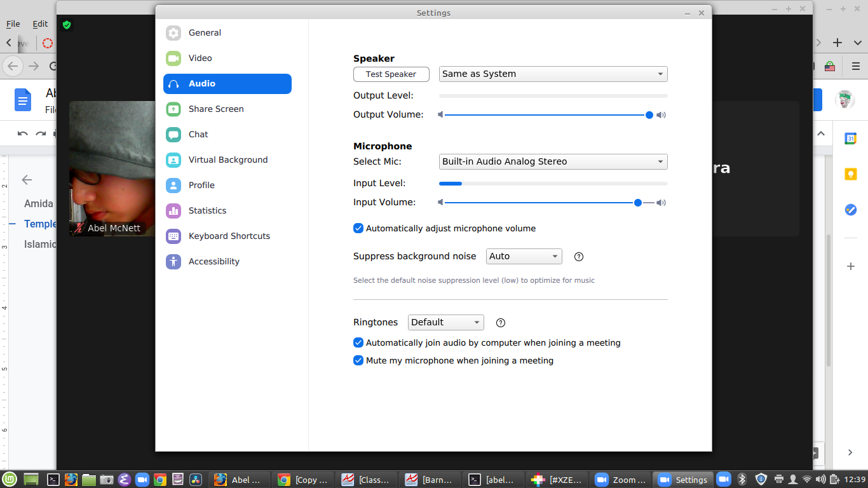Open the Edit menu in the browser

pyautogui.click(x=40, y=24)
